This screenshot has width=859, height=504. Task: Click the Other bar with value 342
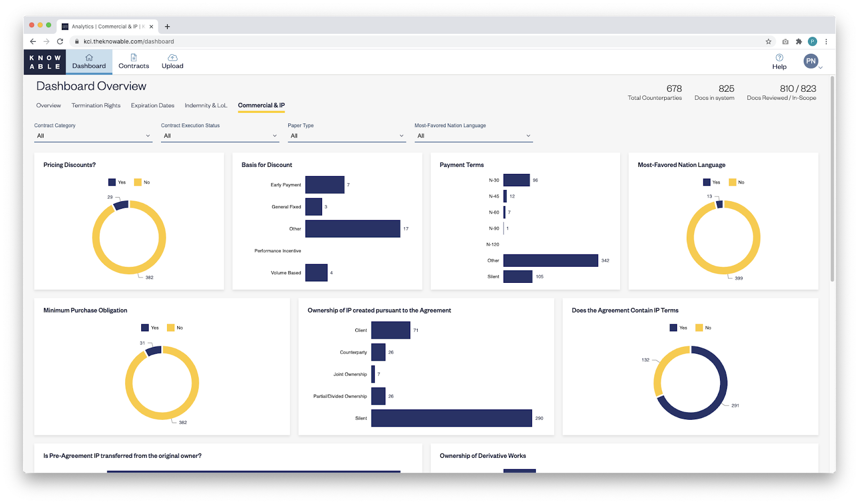point(551,260)
